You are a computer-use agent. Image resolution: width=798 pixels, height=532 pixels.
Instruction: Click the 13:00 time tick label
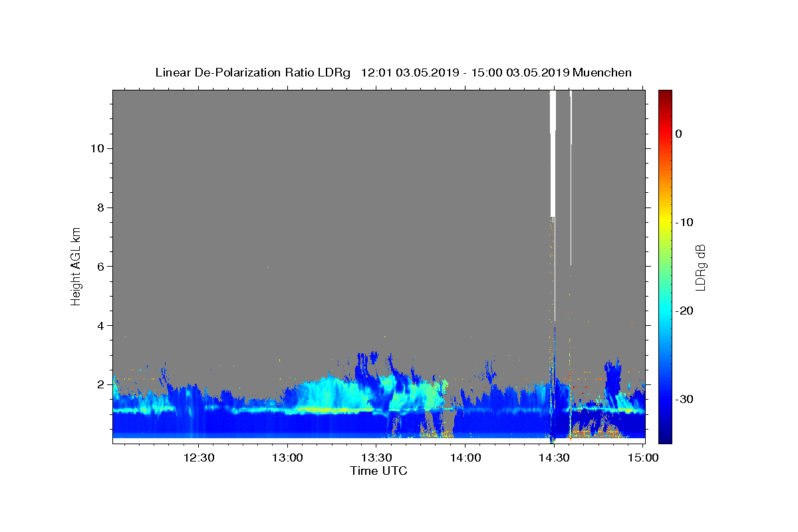(287, 458)
